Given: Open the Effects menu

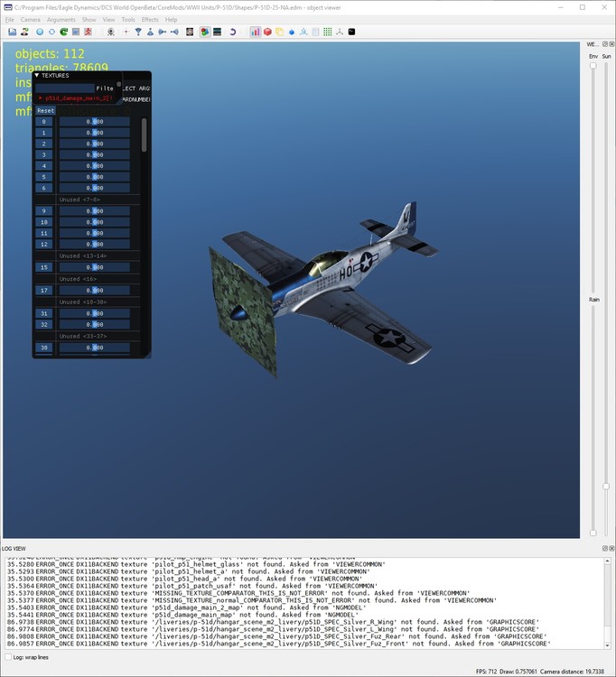Looking at the screenshot, I should click(150, 20).
